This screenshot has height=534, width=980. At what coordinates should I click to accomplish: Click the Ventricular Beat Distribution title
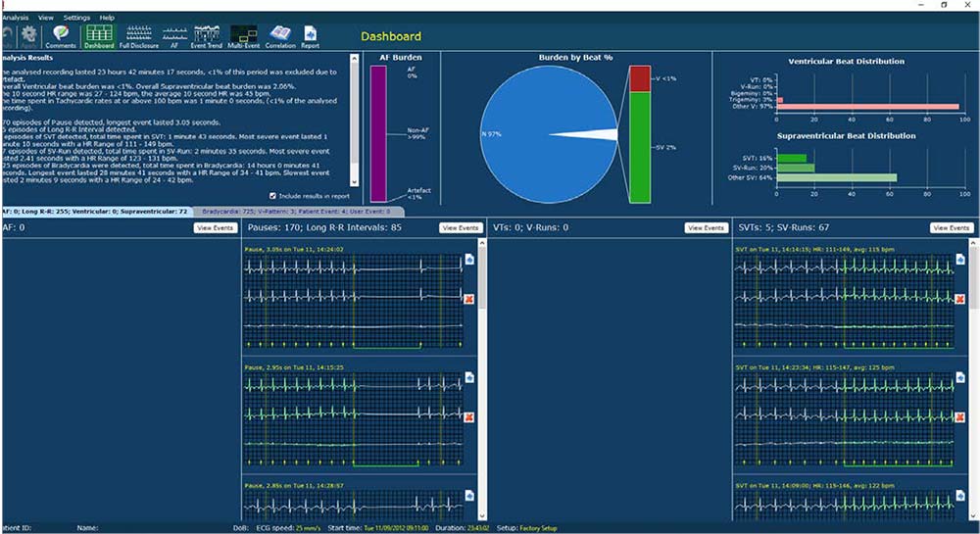click(847, 61)
